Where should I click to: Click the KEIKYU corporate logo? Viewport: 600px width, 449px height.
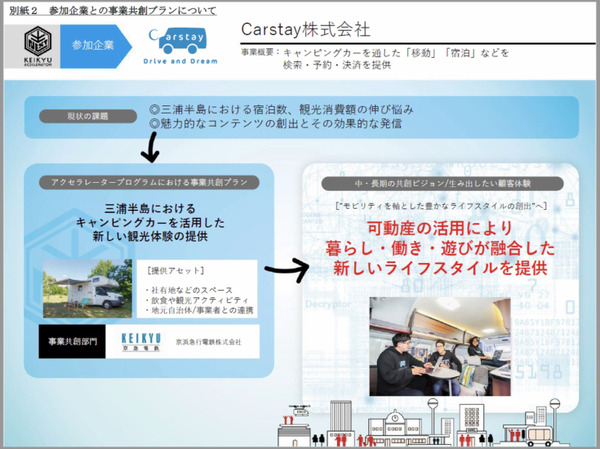coord(132,341)
